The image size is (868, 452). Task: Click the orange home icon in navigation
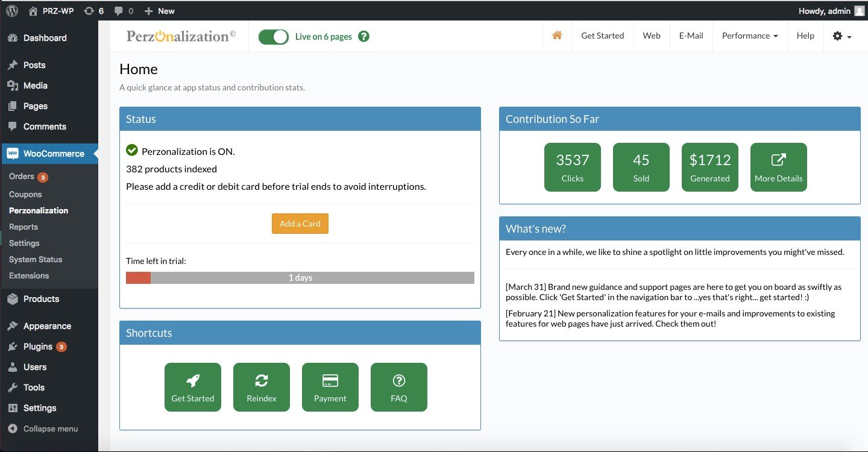557,36
